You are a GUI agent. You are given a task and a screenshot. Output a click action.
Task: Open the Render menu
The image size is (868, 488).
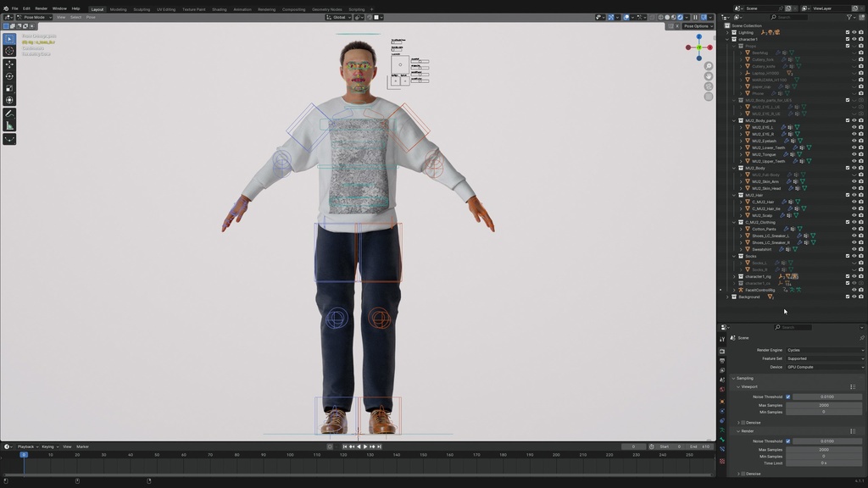click(x=41, y=8)
